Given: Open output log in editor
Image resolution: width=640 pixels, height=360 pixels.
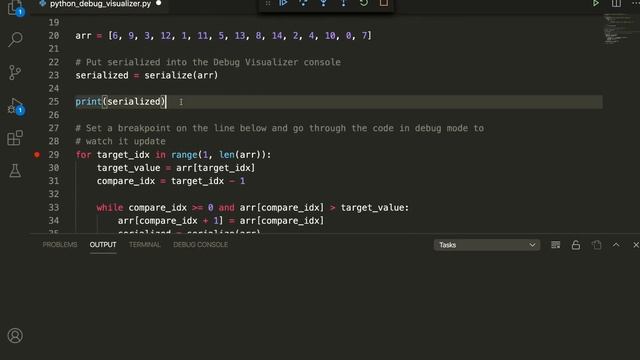Looking at the screenshot, I should 596,245.
